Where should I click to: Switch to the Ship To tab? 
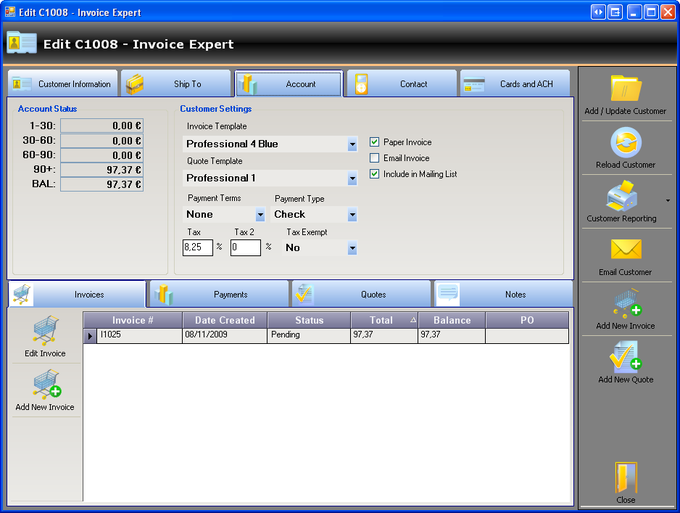coord(176,83)
